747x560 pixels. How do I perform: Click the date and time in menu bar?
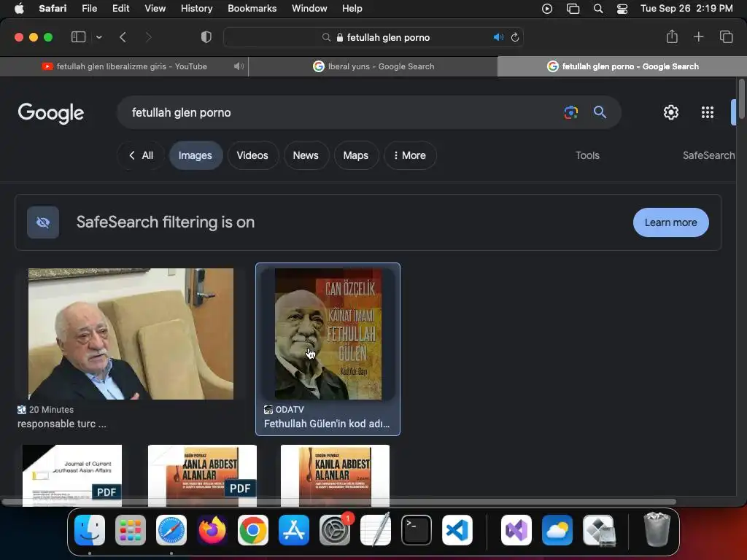coord(686,9)
